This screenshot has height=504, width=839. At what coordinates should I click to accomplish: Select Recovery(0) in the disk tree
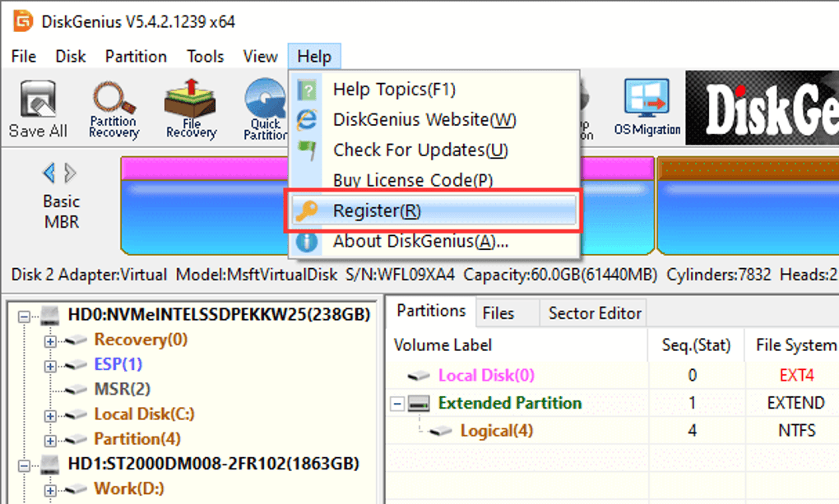[141, 340]
